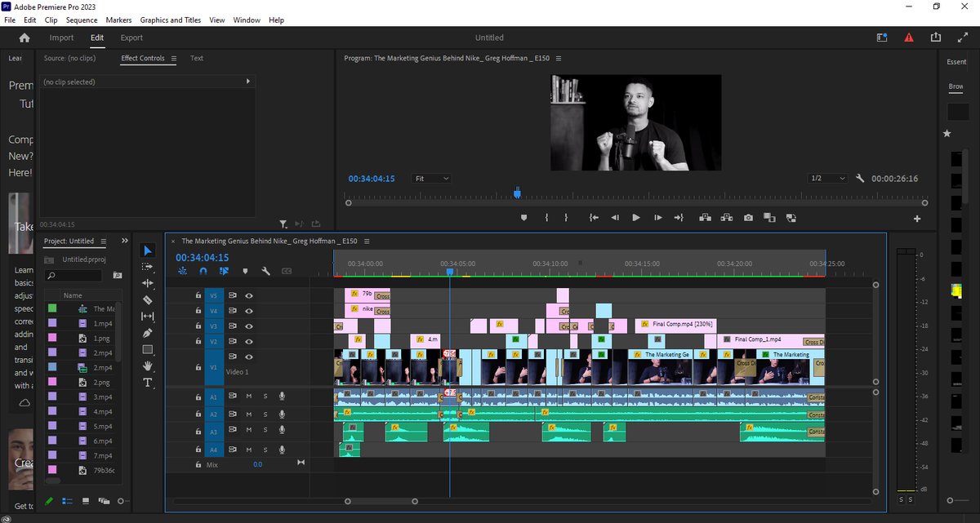Open Source (no clips) tab
The height and width of the screenshot is (523, 980).
tap(69, 59)
